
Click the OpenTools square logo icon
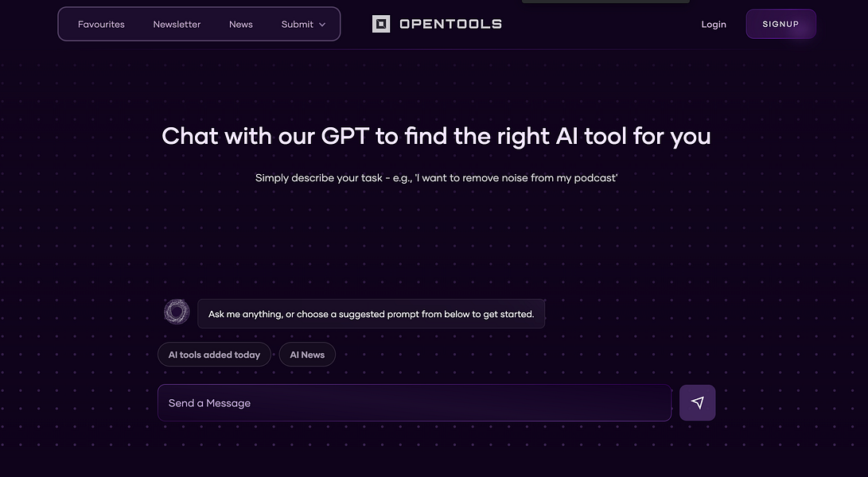point(381,24)
